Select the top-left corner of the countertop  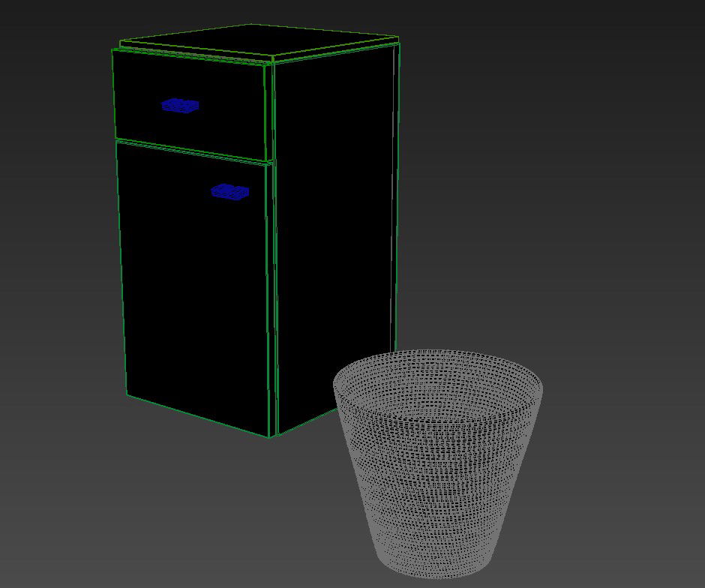(120, 42)
